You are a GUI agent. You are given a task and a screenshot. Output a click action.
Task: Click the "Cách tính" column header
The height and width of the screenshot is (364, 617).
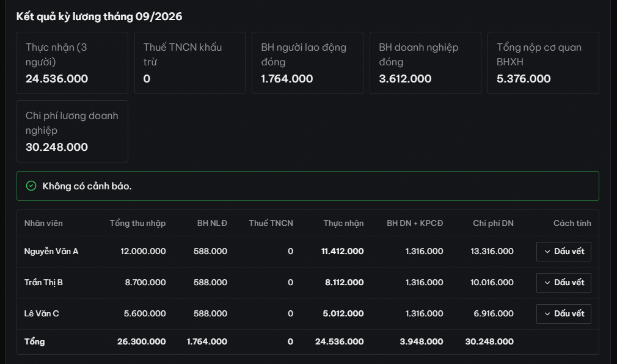[x=572, y=223]
